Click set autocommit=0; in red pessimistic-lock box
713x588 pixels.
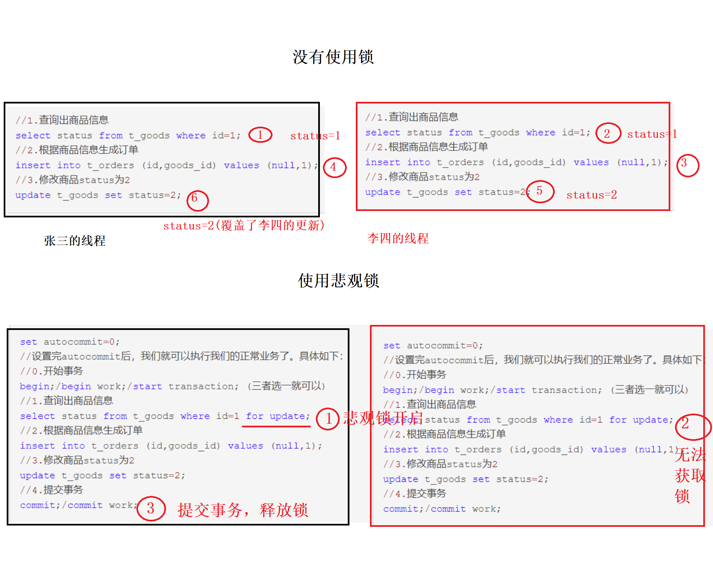(x=433, y=345)
